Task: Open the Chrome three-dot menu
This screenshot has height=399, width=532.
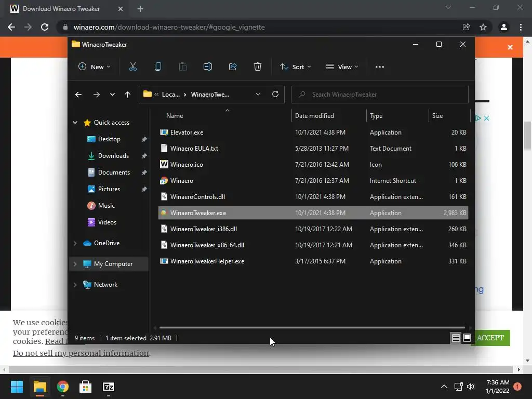Action: (x=521, y=27)
